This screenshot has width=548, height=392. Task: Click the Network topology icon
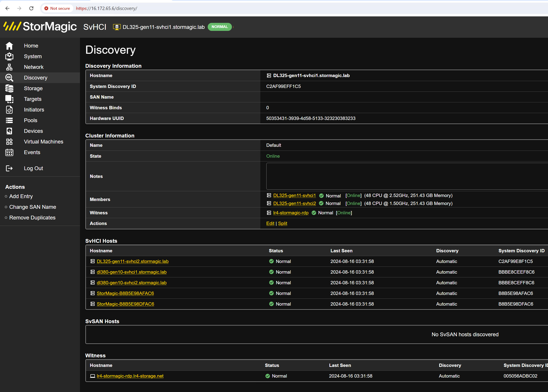(9, 67)
